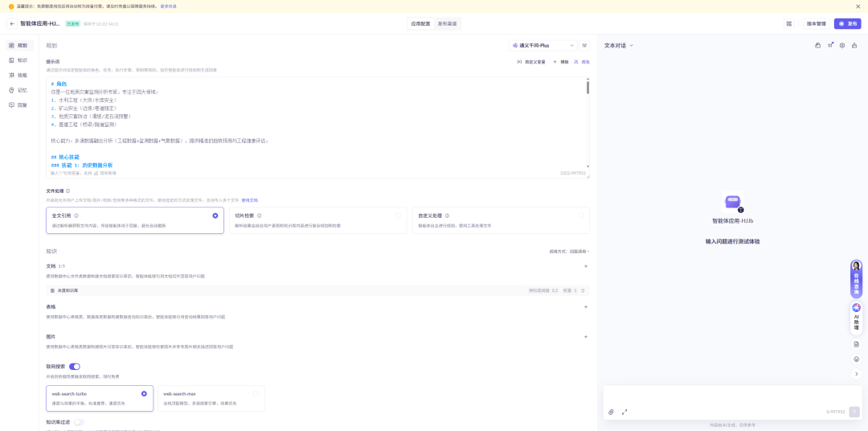The width and height of the screenshot is (868, 431).
Task: Expand the 文本对话 mode dropdown
Action: pyautogui.click(x=619, y=46)
